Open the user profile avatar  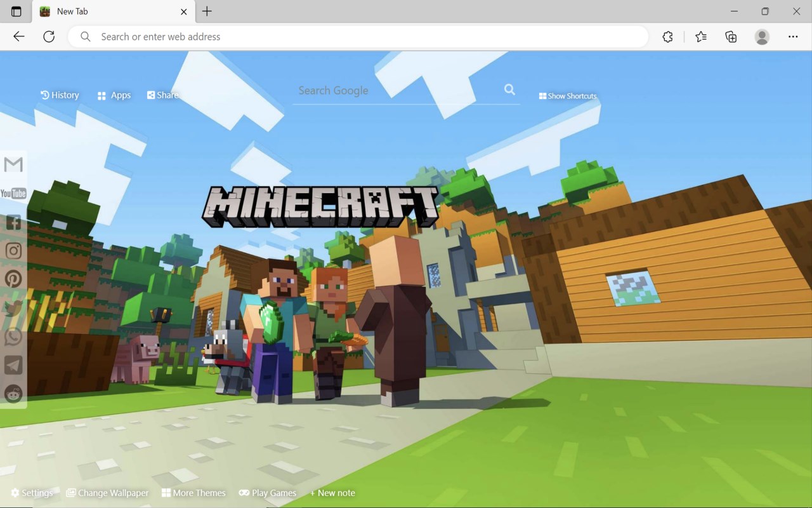762,37
